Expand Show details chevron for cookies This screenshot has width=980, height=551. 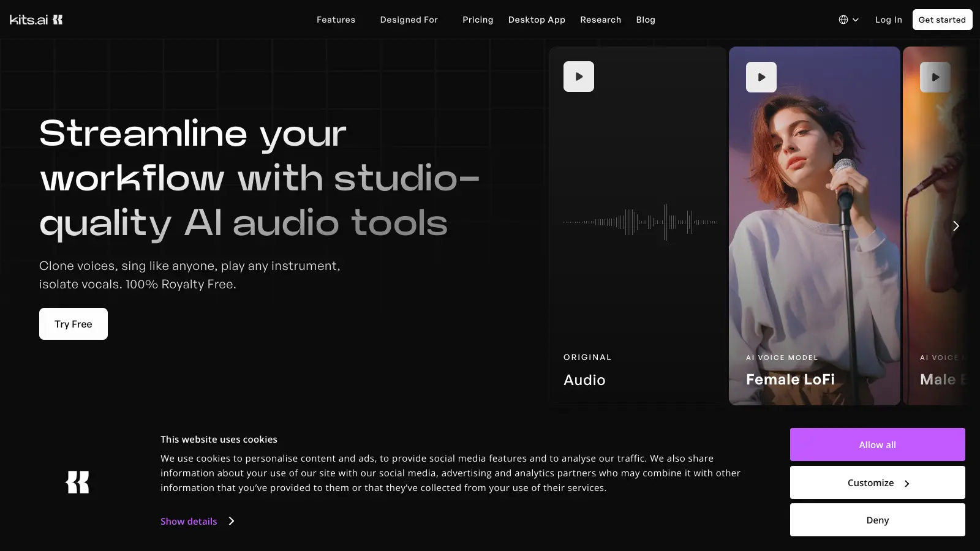(x=232, y=521)
